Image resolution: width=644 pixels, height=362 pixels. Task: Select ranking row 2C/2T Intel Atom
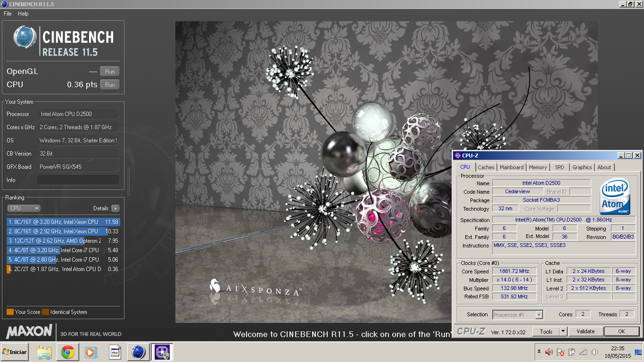pyautogui.click(x=63, y=269)
